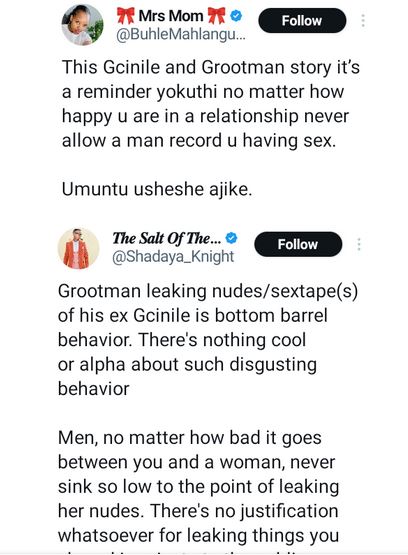408x555 pixels.
Task: Follow the @Shadaya_Knight account
Action: point(298,244)
